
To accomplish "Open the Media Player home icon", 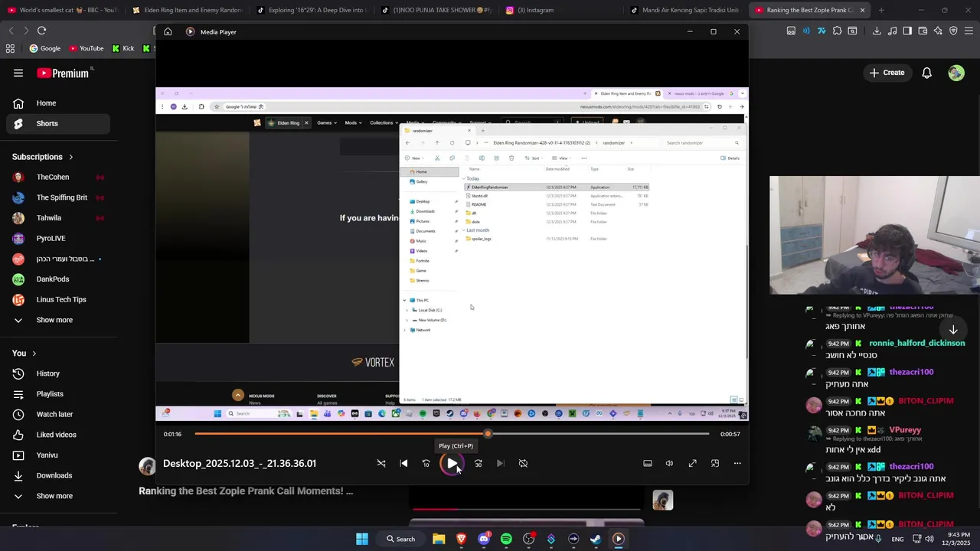I will pos(168,31).
